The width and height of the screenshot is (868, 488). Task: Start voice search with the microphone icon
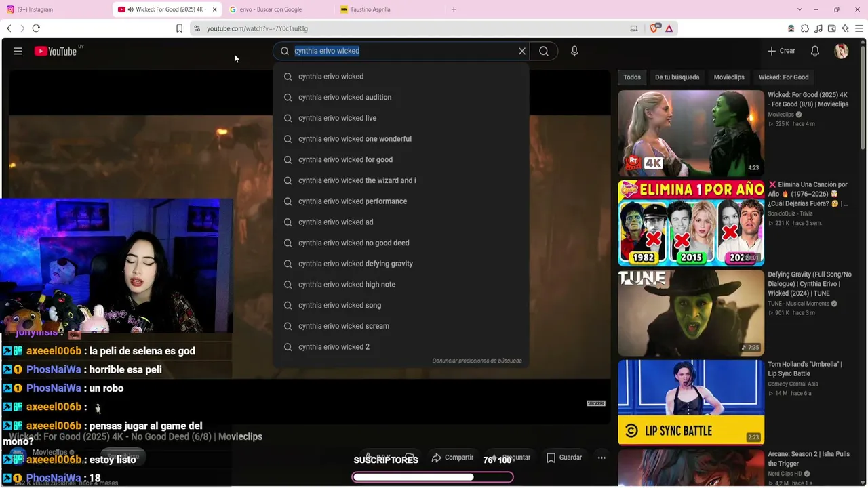(574, 51)
